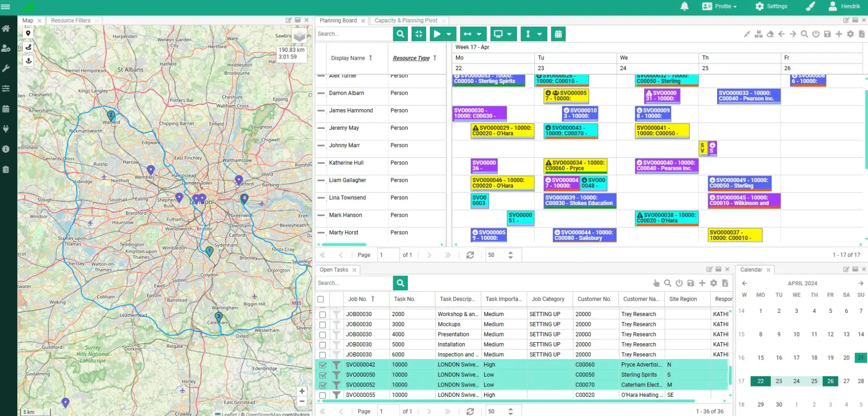The image size is (868, 416).
Task: Switch to the Resource Filters tab
Action: [x=71, y=21]
